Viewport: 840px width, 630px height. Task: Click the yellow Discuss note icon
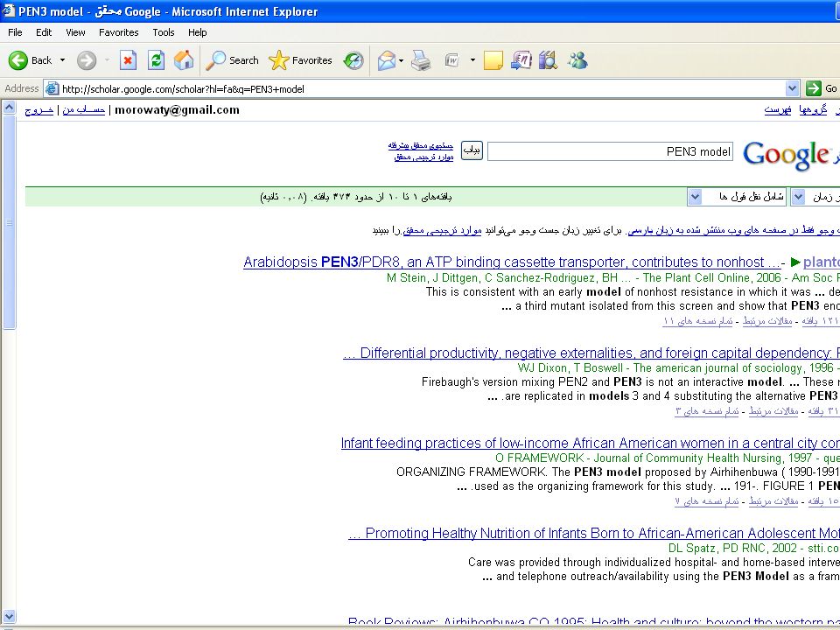coord(493,60)
